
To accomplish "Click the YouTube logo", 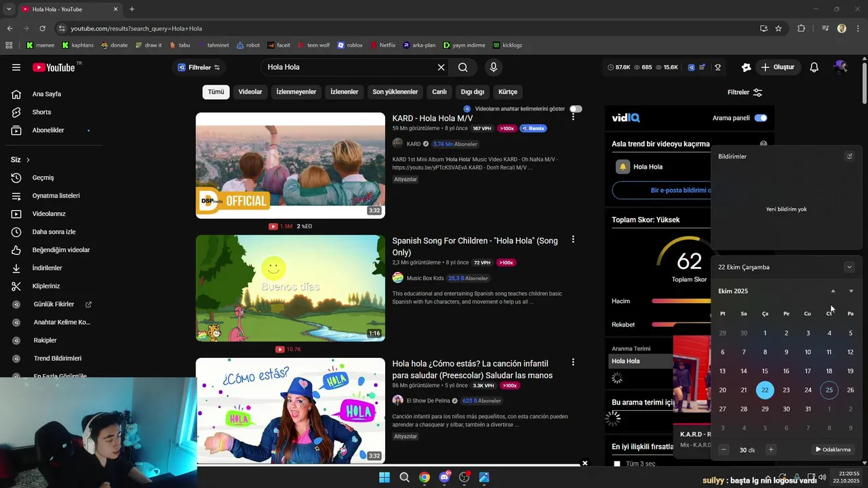I will coord(54,67).
